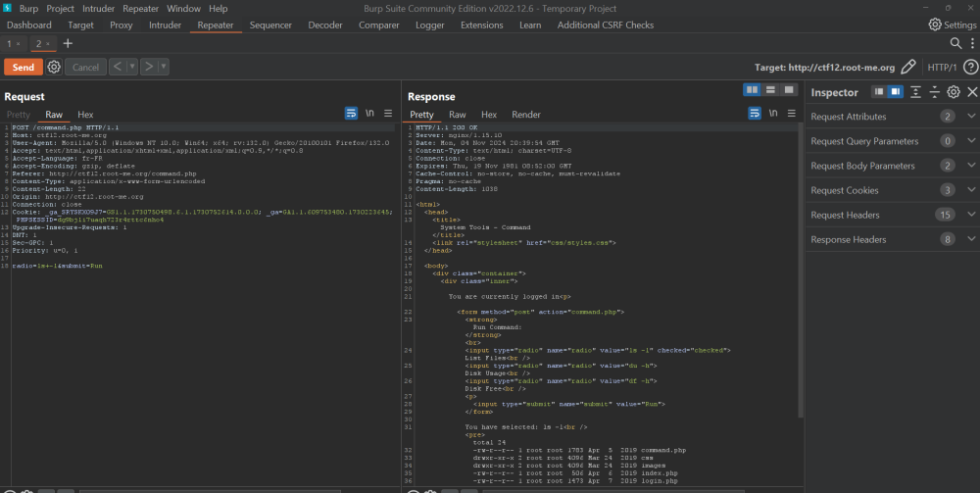Collapse all Inspector sections icon

pos(934,92)
